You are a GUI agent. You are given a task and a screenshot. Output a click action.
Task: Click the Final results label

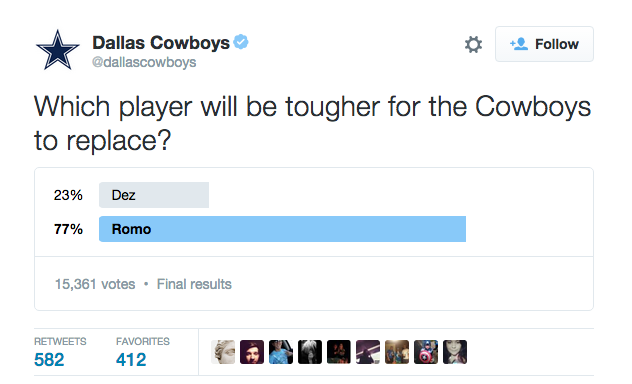click(x=194, y=284)
